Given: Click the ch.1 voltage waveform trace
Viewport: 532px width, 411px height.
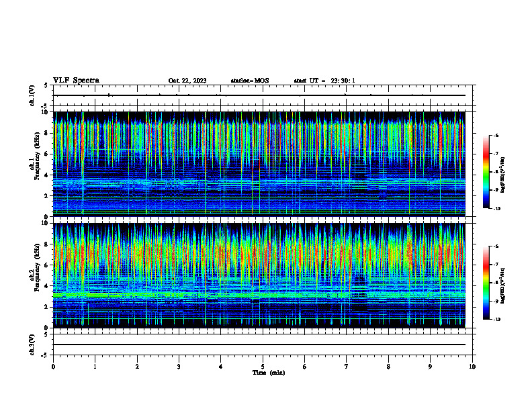Looking at the screenshot, I should (259, 95).
